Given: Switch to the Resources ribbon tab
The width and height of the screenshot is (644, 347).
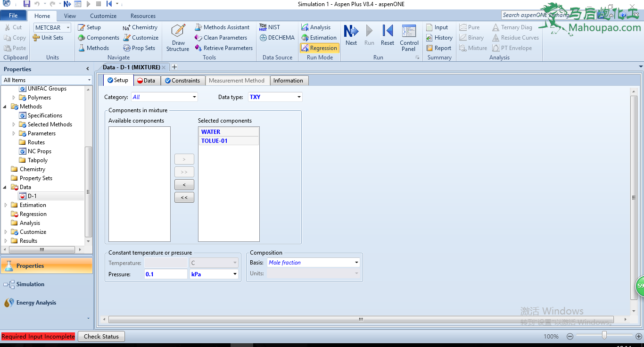Looking at the screenshot, I should 143,16.
